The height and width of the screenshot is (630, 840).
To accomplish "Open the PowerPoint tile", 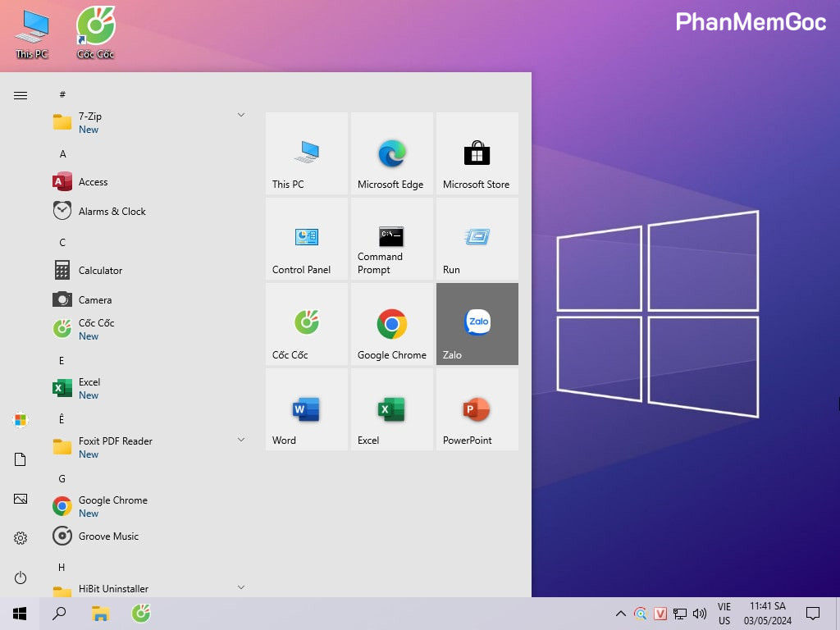I will tap(477, 409).
